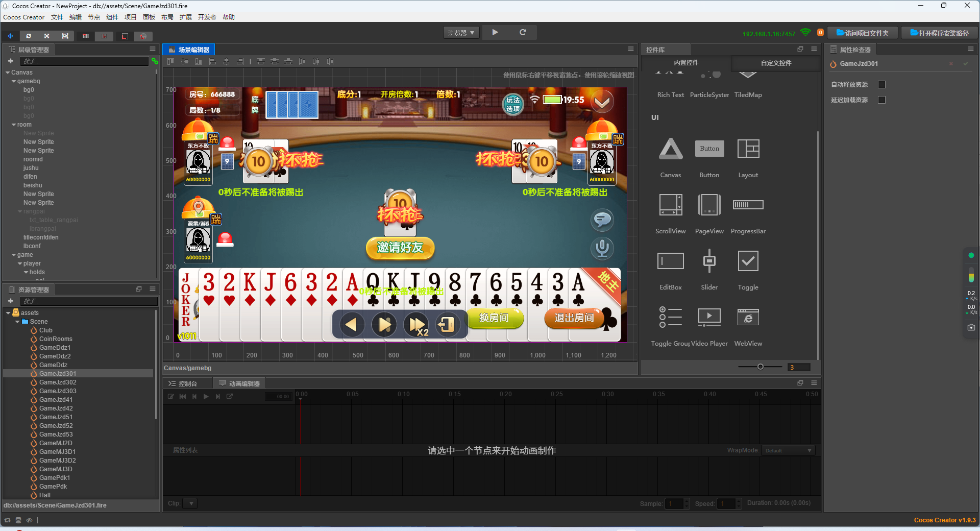
Task: Select GameJzd302 in the assets panel
Action: [57, 382]
